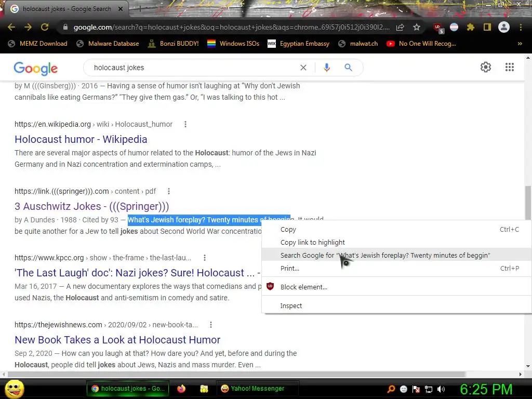
Task: Reload the page with the refresh icon
Action: pyautogui.click(x=45, y=27)
